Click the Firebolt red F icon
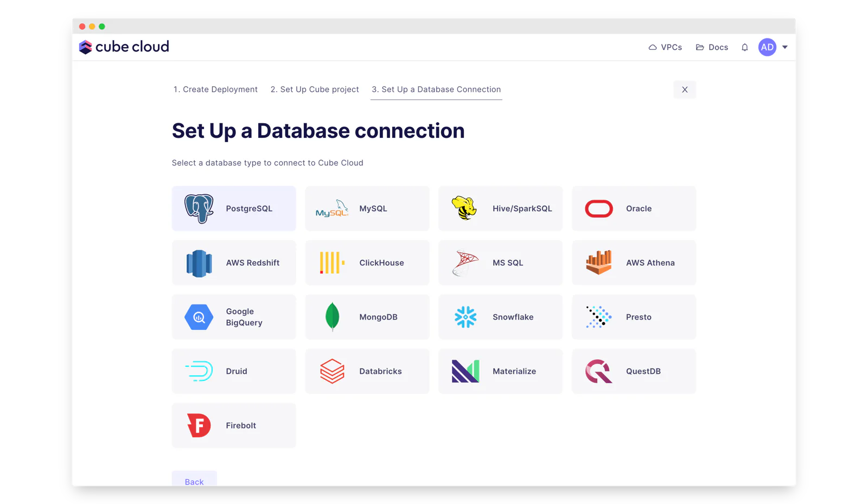Viewport: 868px width, 504px height. (x=199, y=425)
